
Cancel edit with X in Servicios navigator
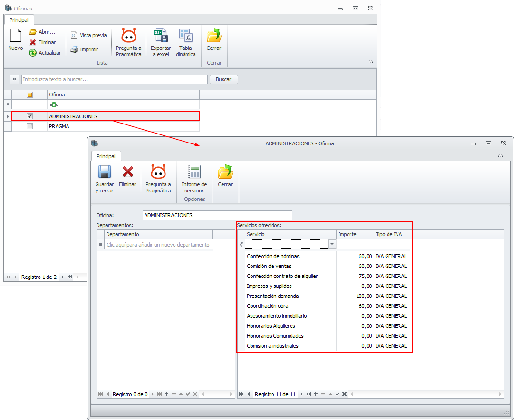coord(345,394)
